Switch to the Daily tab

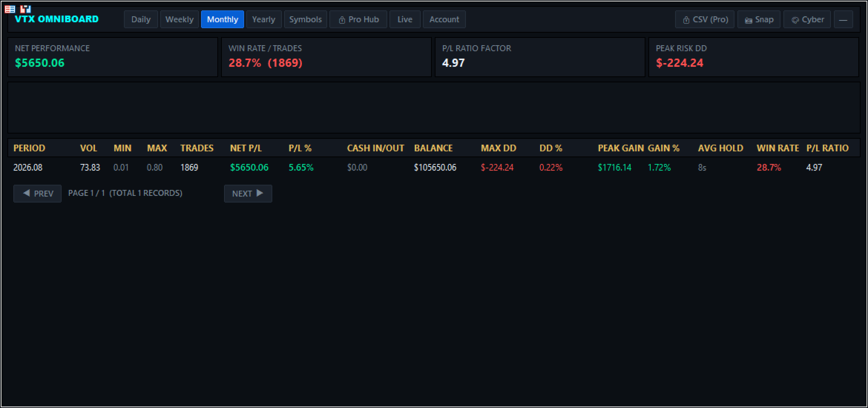[141, 19]
